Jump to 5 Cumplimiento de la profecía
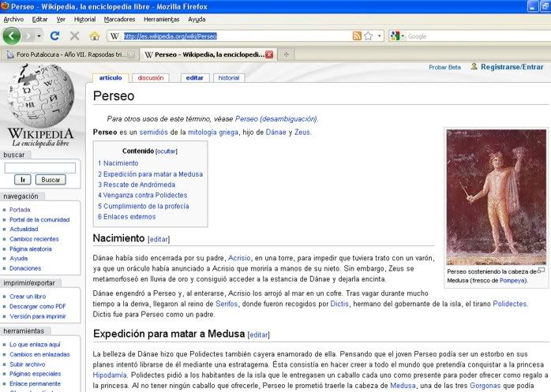 click(x=144, y=206)
